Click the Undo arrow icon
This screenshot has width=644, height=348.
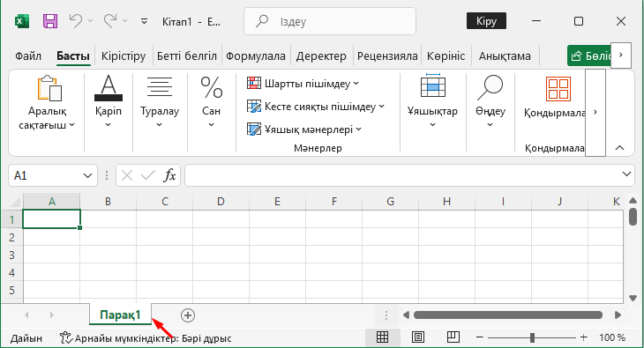[x=76, y=20]
